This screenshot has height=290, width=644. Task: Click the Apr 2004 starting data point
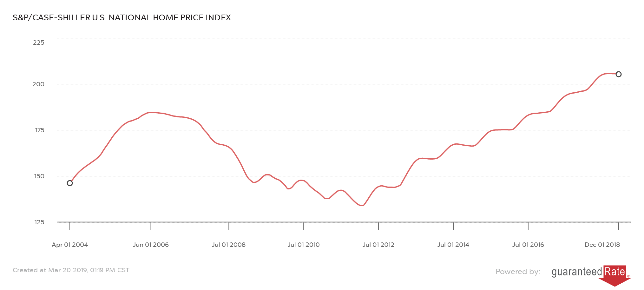tap(70, 183)
